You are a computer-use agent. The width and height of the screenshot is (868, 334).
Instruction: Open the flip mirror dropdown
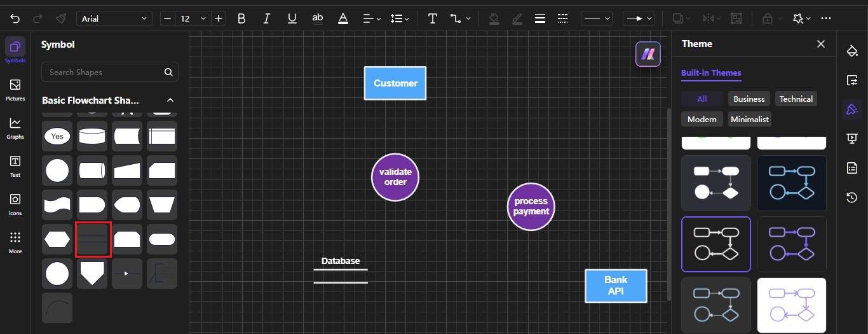[711, 18]
